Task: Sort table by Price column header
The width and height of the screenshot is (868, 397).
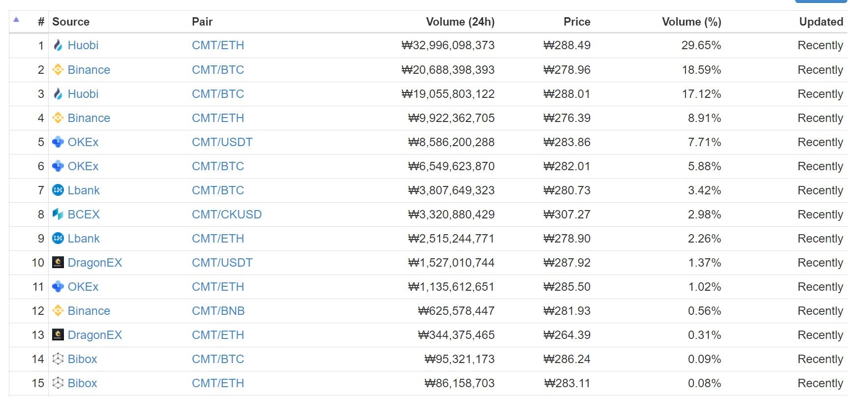Action: point(577,22)
